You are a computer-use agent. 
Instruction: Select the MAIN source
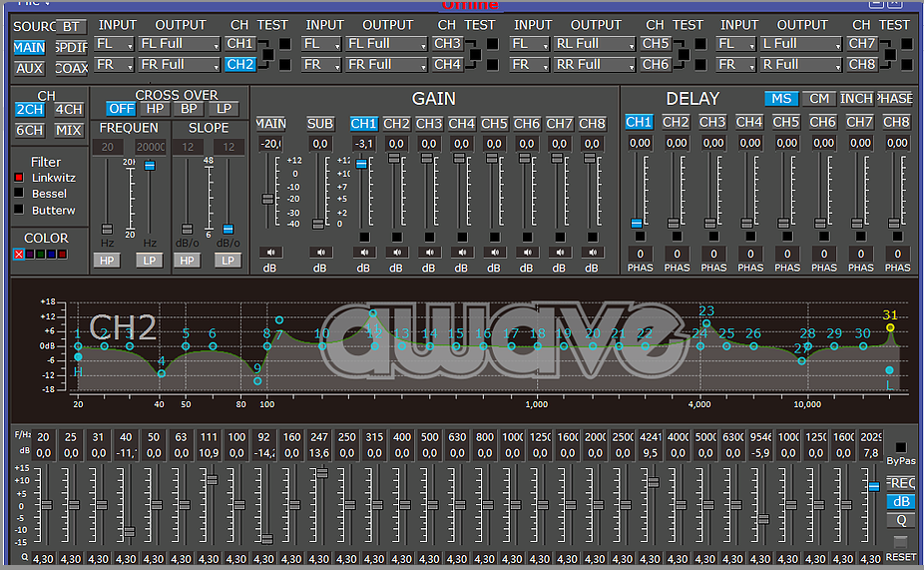[30, 48]
